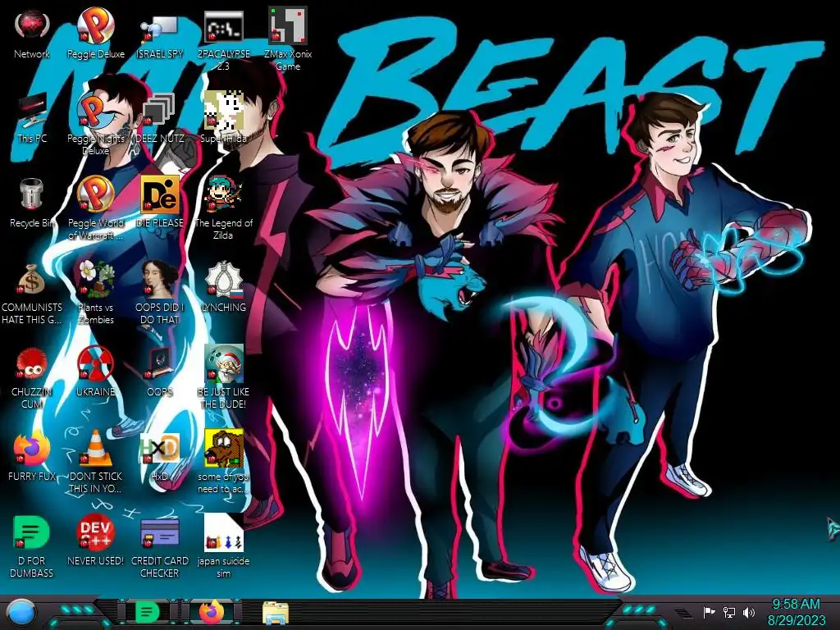Viewport: 840px width, 630px height.
Task: Click the speaker volume tray icon
Action: (748, 612)
